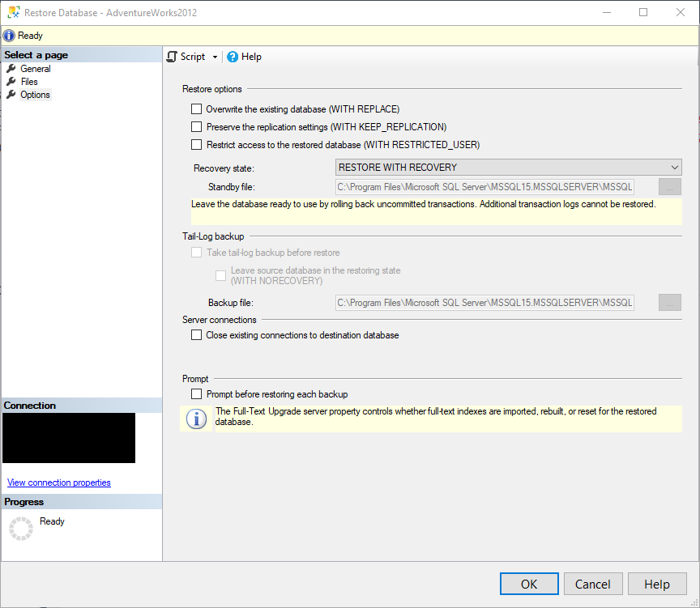Click the wrench icon beside Files
700x608 pixels.
(x=11, y=81)
